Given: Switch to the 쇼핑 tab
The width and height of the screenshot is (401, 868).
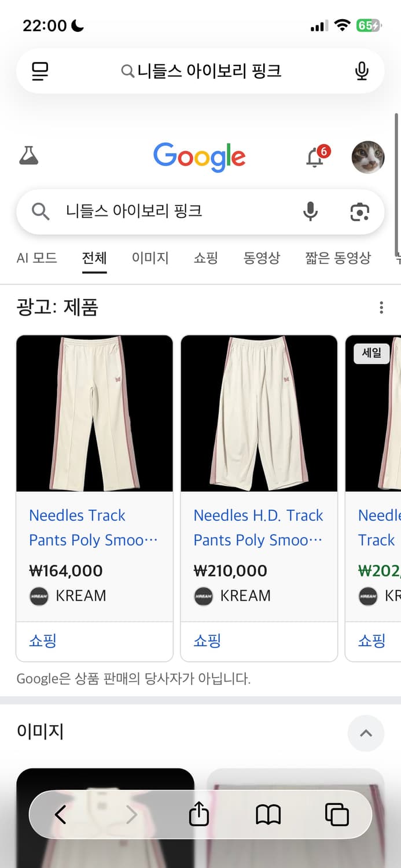Looking at the screenshot, I should (206, 258).
